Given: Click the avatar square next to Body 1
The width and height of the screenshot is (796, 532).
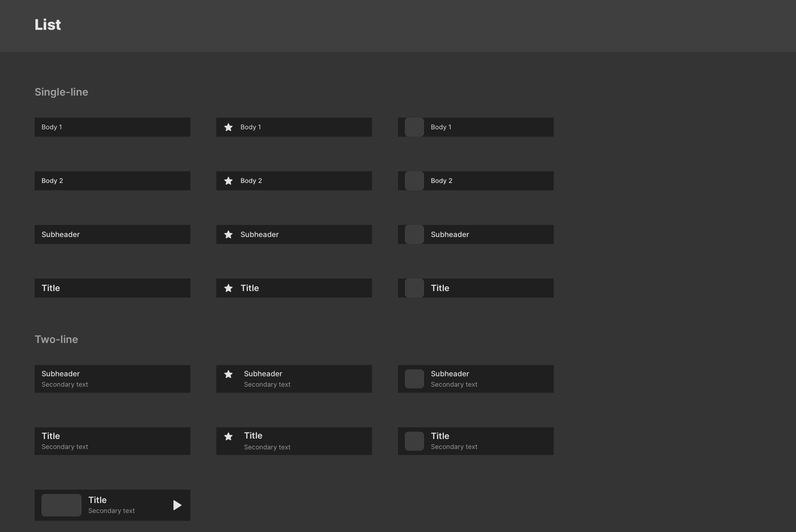Looking at the screenshot, I should (414, 127).
